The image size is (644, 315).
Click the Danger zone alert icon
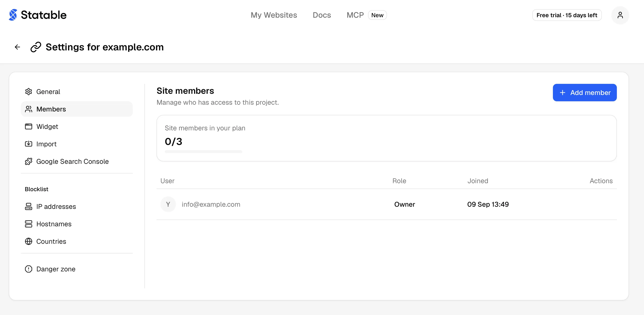pyautogui.click(x=29, y=269)
